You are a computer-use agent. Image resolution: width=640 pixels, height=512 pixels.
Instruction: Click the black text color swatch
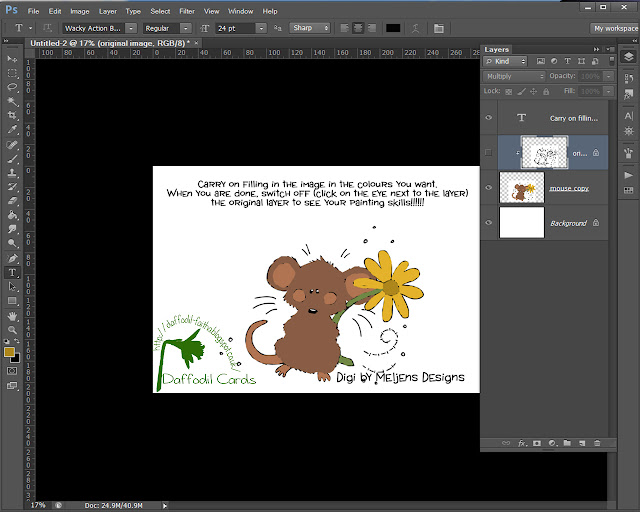(x=393, y=28)
